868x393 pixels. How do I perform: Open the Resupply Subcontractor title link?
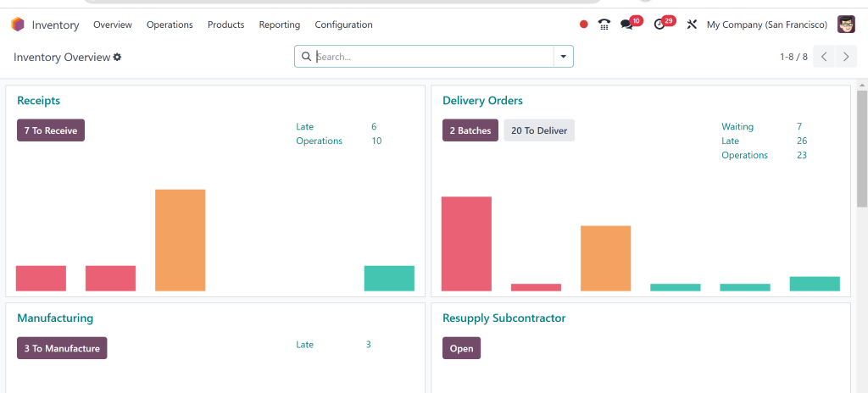[504, 318]
